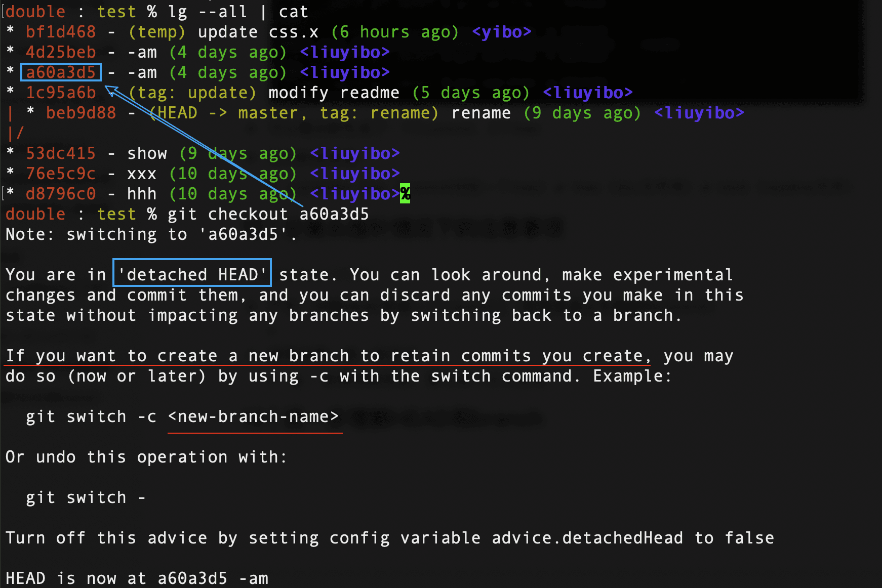Click 'Or undo this operation with:' line
The height and width of the screenshot is (588, 882).
tap(147, 457)
